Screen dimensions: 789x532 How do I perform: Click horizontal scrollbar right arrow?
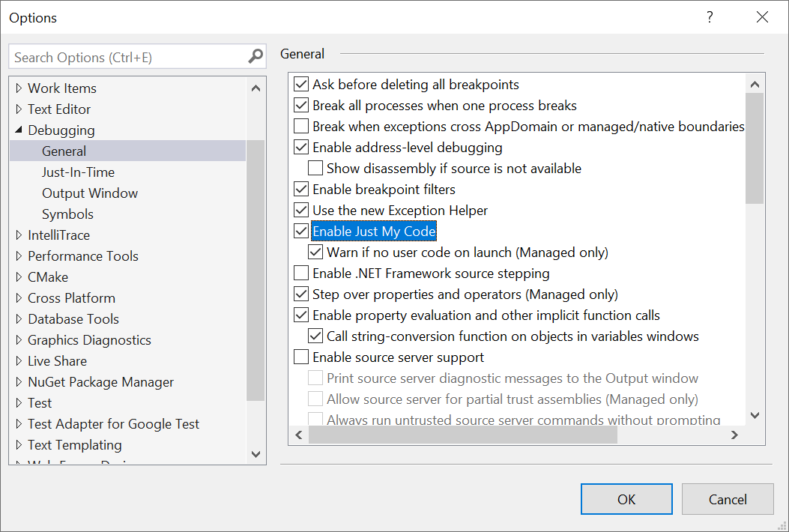[734, 435]
